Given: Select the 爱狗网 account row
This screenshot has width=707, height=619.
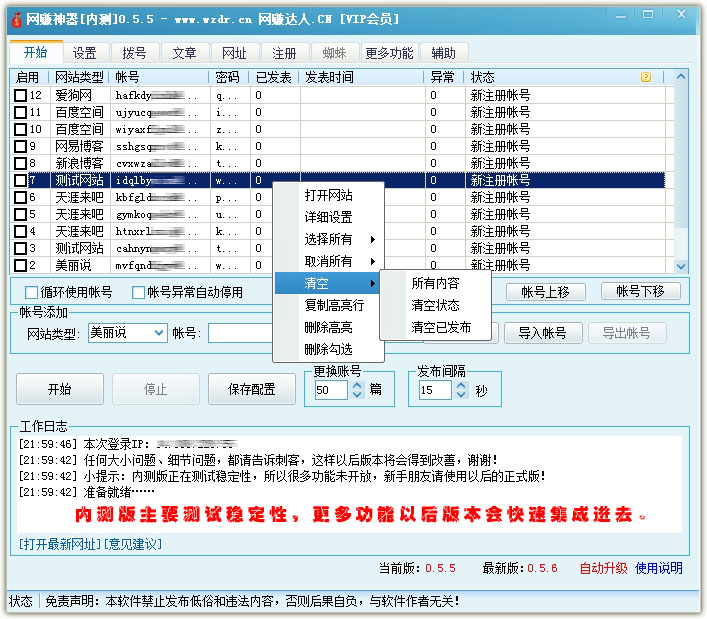Looking at the screenshot, I should tap(337, 95).
